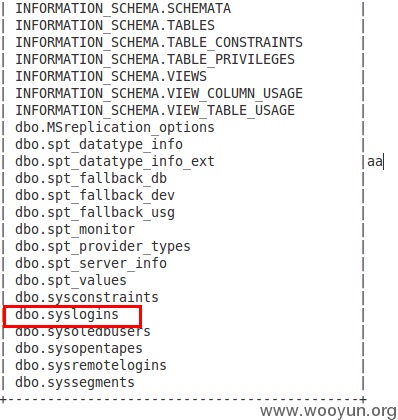Select the INFORMATION_SCHEMA.VIEW_TABLE_USAGE entry
398x420 pixels.
pyautogui.click(x=155, y=110)
